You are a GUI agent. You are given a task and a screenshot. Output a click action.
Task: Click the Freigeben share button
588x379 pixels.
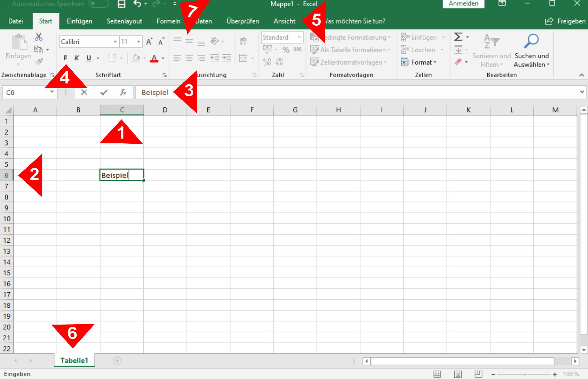tap(565, 21)
